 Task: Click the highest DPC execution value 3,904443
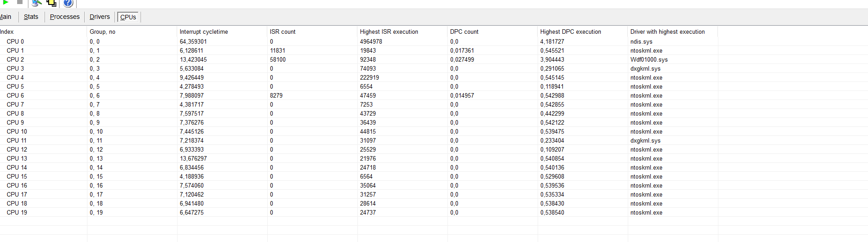click(552, 59)
